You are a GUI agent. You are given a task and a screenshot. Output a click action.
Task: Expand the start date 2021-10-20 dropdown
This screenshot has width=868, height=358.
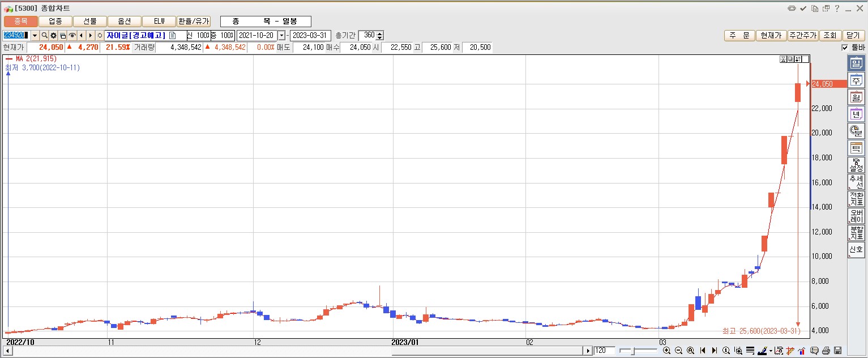tap(281, 36)
